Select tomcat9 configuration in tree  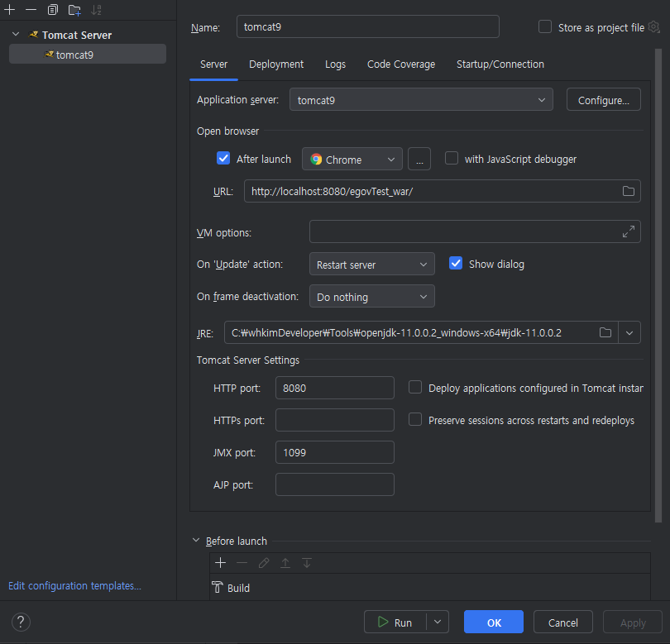click(88, 55)
